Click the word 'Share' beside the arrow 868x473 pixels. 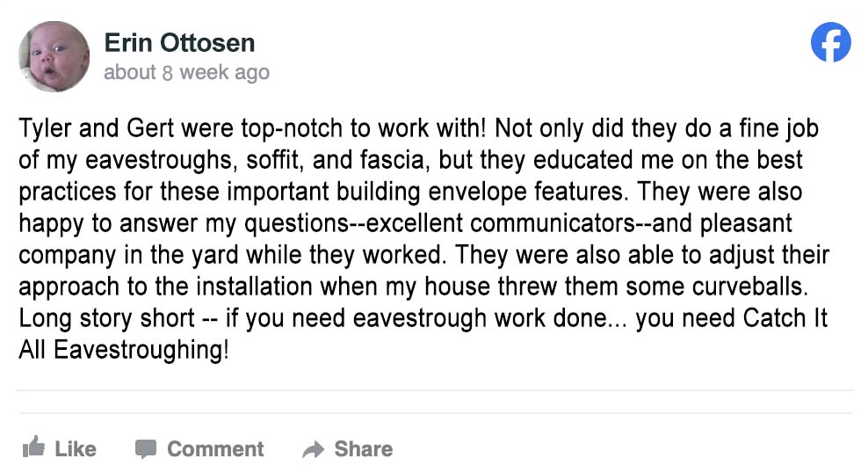point(363,448)
